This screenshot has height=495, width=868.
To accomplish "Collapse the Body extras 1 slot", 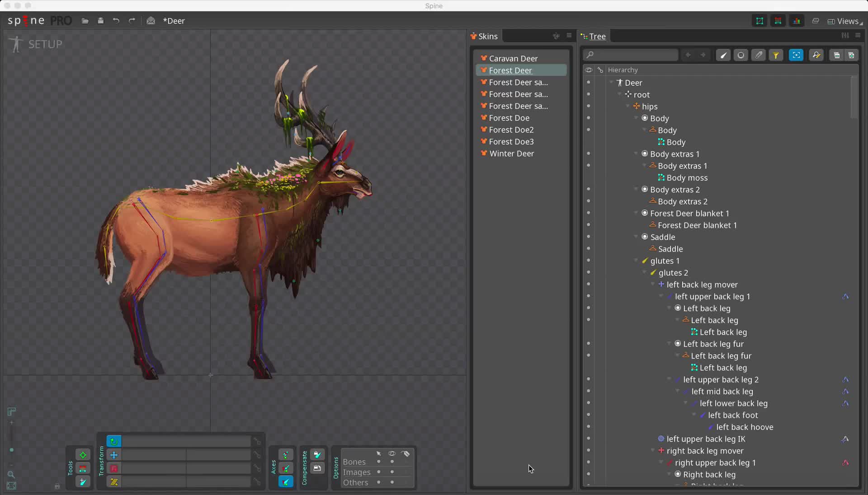I will [636, 154].
